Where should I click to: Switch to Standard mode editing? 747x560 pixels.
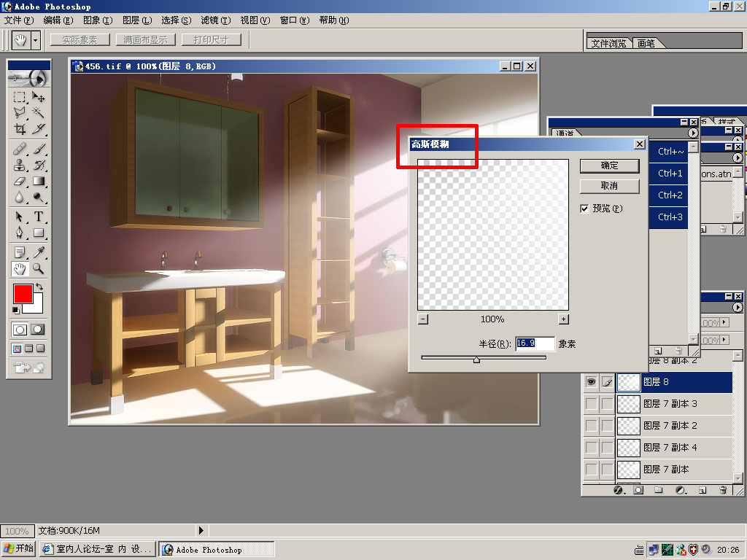coord(20,330)
